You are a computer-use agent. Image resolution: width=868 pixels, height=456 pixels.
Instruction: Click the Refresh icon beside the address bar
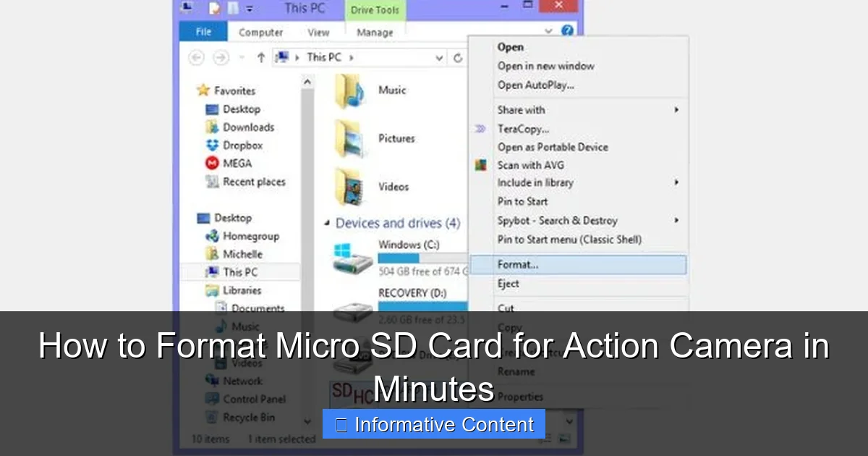[457, 57]
